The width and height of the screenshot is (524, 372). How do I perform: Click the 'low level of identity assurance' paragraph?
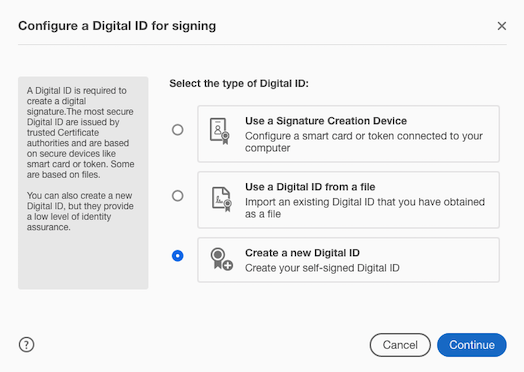tap(80, 211)
